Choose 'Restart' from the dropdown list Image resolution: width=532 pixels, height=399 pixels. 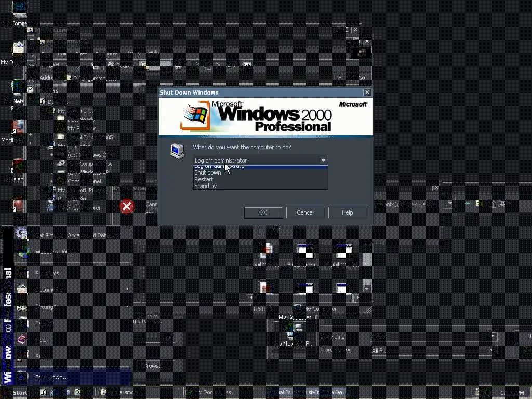click(260, 179)
